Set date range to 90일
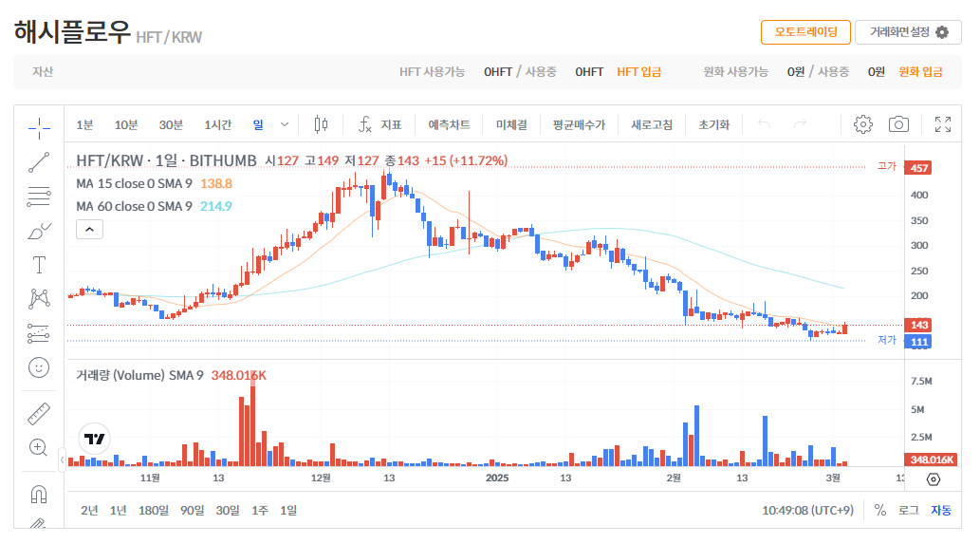 192,510
